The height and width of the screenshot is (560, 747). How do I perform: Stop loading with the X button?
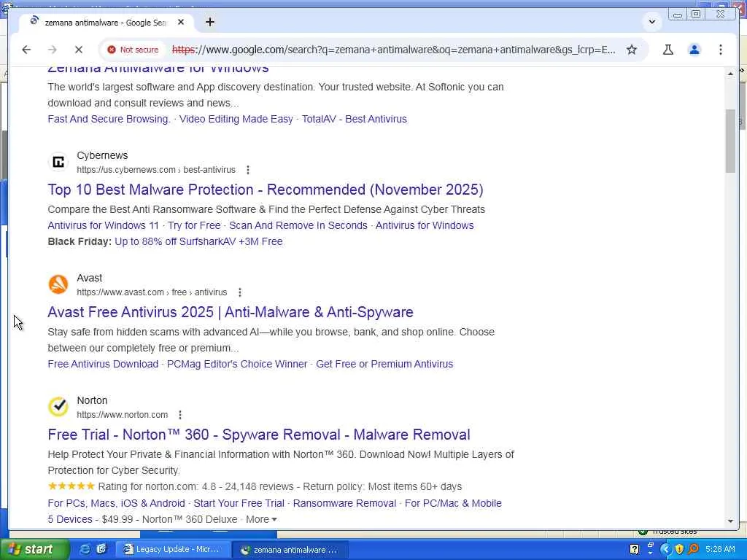79,50
